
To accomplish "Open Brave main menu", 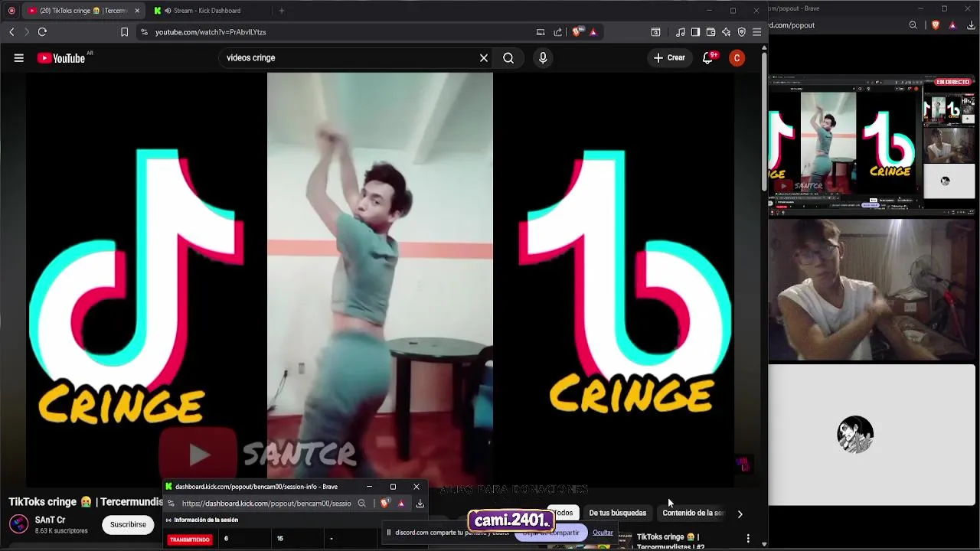I will click(x=756, y=32).
